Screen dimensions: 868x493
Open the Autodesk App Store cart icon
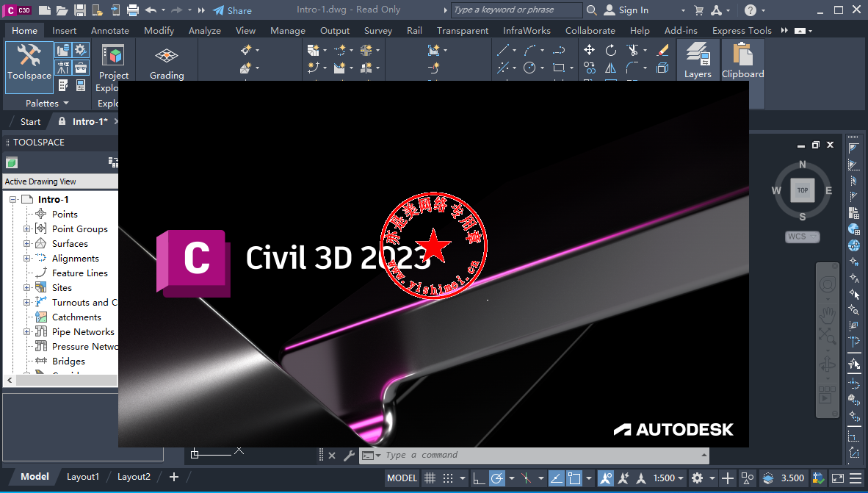click(699, 10)
